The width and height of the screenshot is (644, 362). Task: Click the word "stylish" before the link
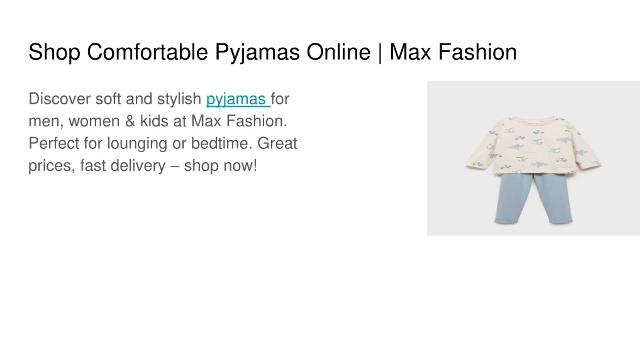(179, 99)
